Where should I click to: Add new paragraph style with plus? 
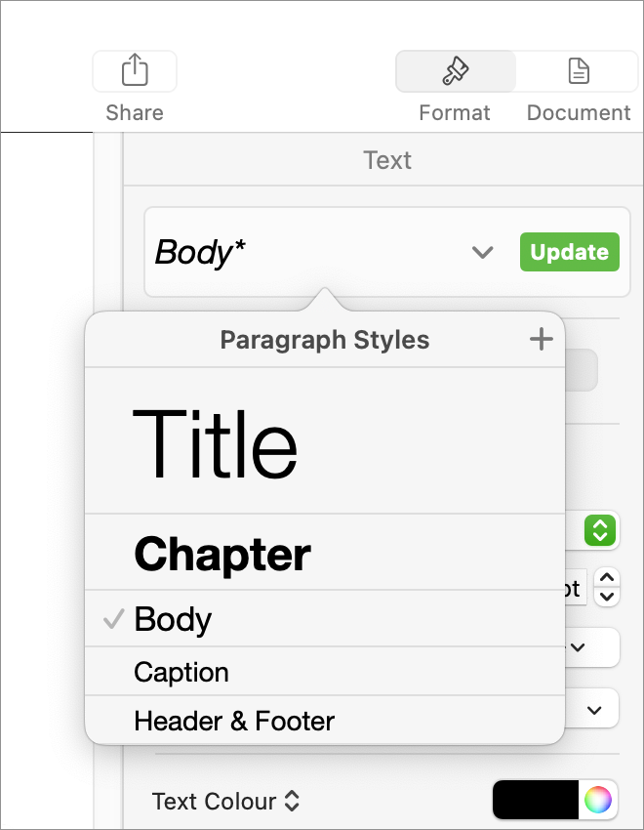tap(541, 339)
